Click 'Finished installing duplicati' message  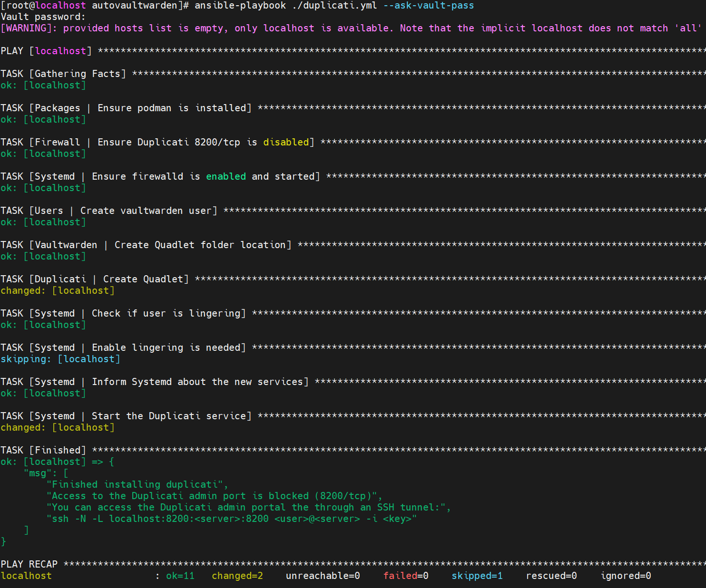point(137,485)
